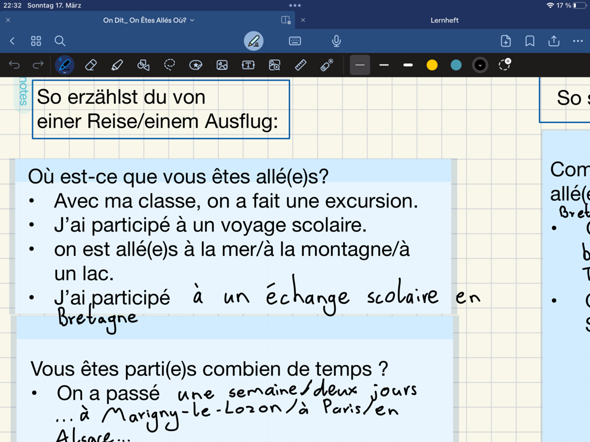Bookmark the current page

530,41
